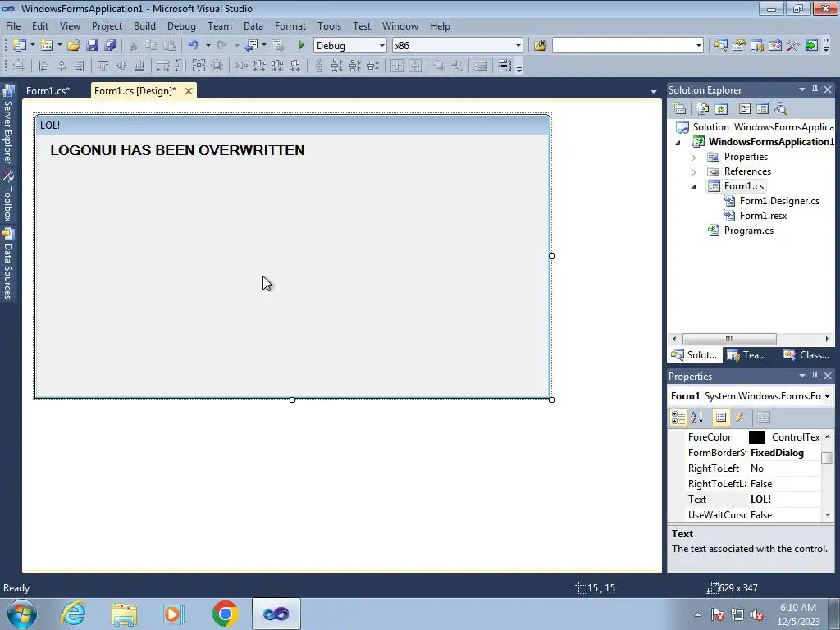The height and width of the screenshot is (630, 840).
Task: Select Program.cs in Solution Explorer
Action: click(x=748, y=231)
